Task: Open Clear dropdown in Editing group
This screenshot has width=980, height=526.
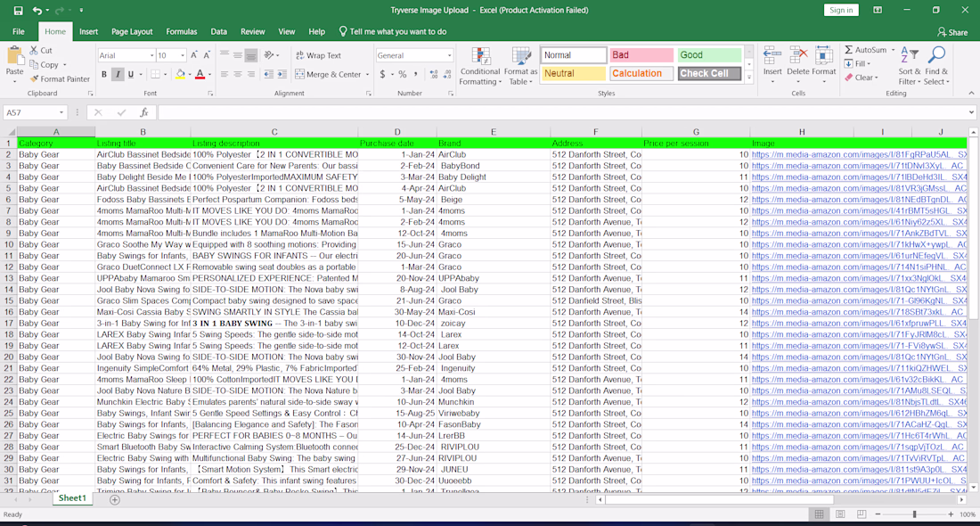Action: 862,78
